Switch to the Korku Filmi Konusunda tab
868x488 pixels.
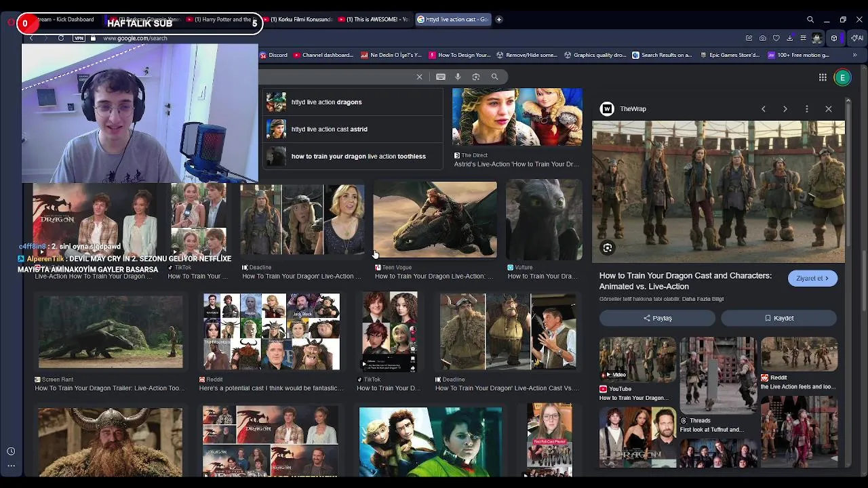coord(298,20)
